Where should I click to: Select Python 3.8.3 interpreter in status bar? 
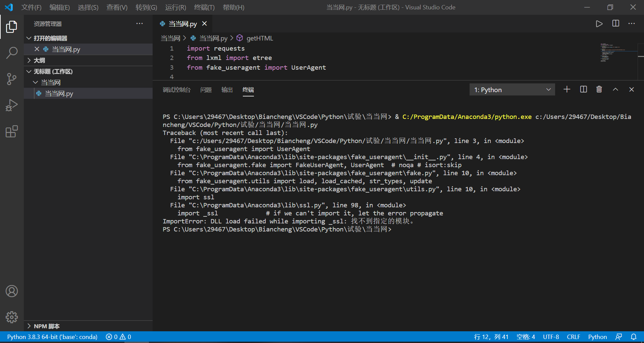click(x=52, y=337)
